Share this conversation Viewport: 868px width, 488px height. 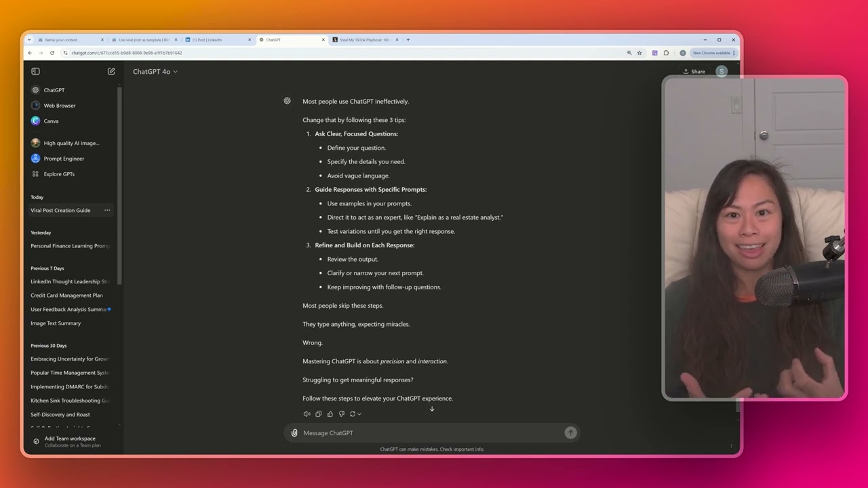coord(694,71)
